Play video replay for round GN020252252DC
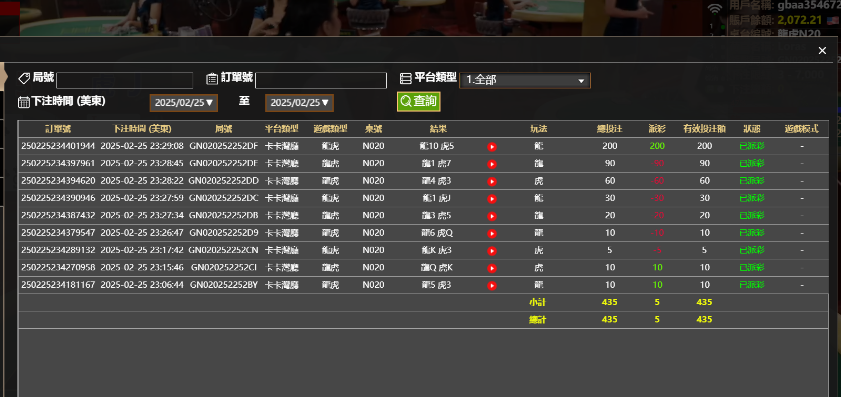841x397 pixels. pos(492,198)
